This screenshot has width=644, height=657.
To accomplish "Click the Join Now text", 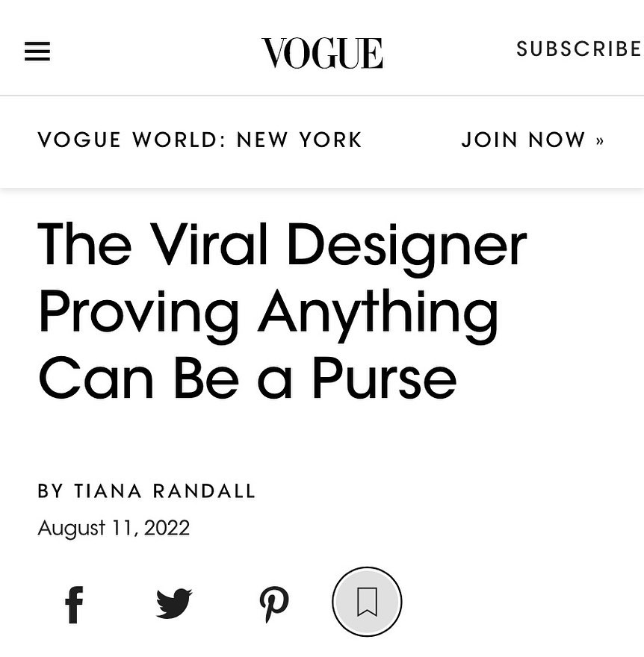I will pos(523,140).
